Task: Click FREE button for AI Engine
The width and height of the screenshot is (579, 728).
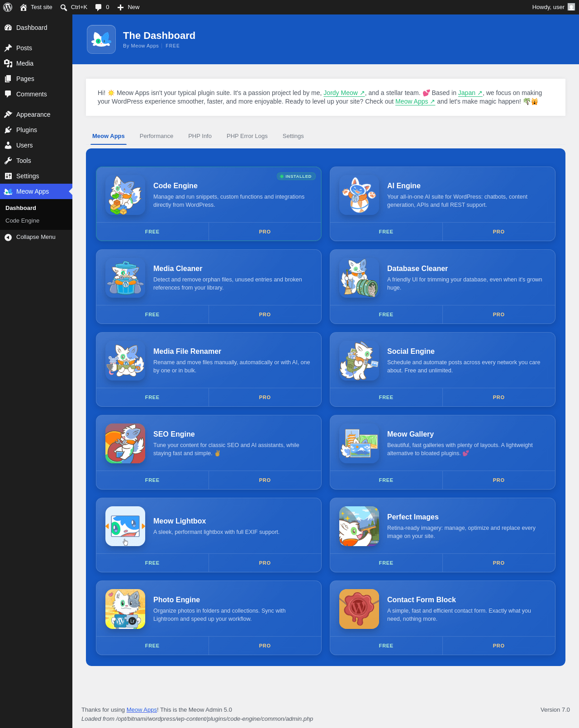Action: click(386, 232)
